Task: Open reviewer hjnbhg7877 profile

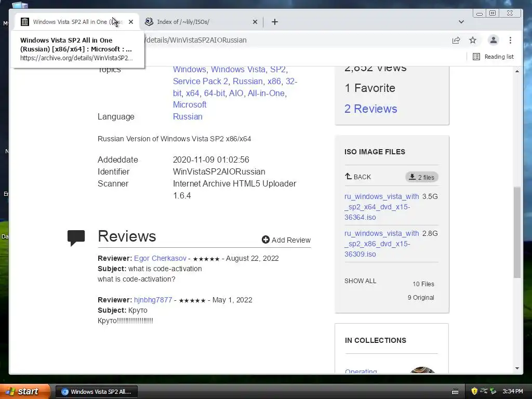Action: [x=153, y=300]
